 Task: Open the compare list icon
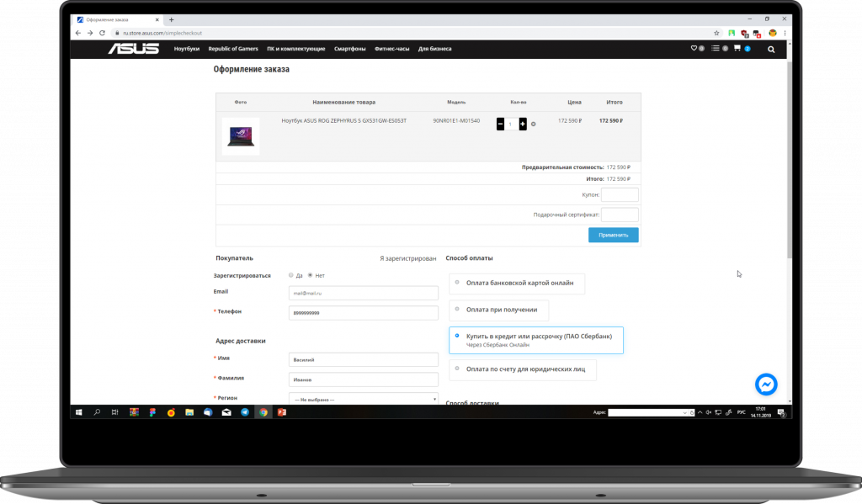(716, 48)
